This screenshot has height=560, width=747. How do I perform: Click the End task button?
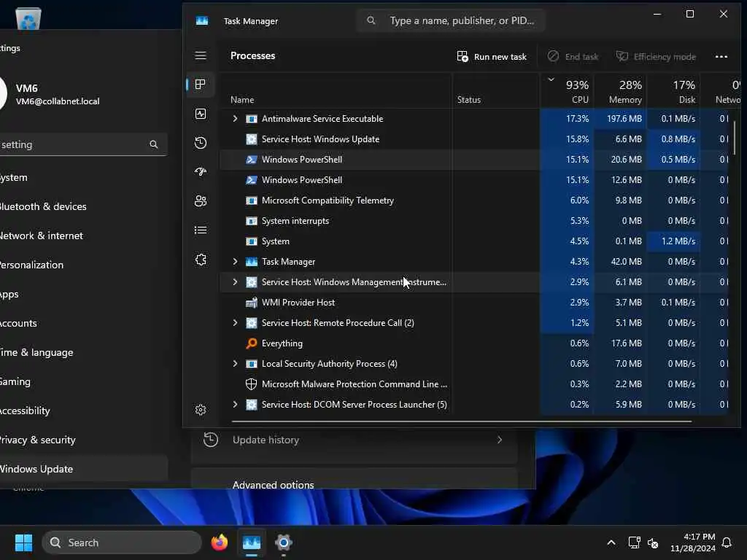tap(573, 57)
